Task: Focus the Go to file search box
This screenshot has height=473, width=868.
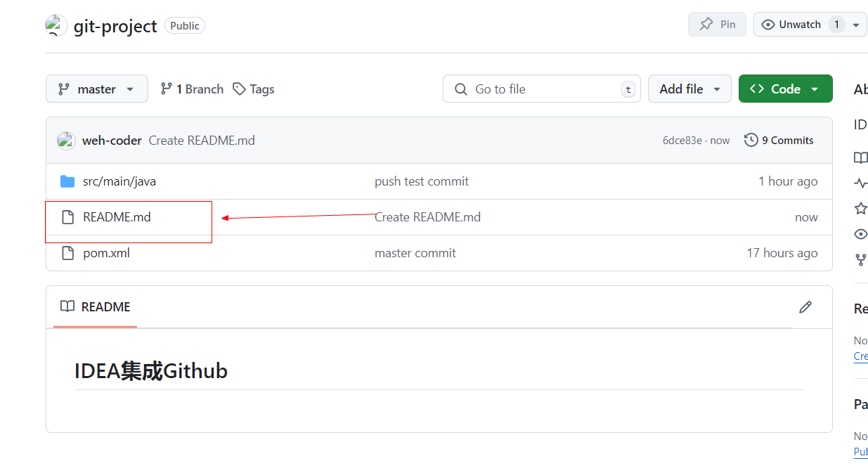Action: point(542,89)
